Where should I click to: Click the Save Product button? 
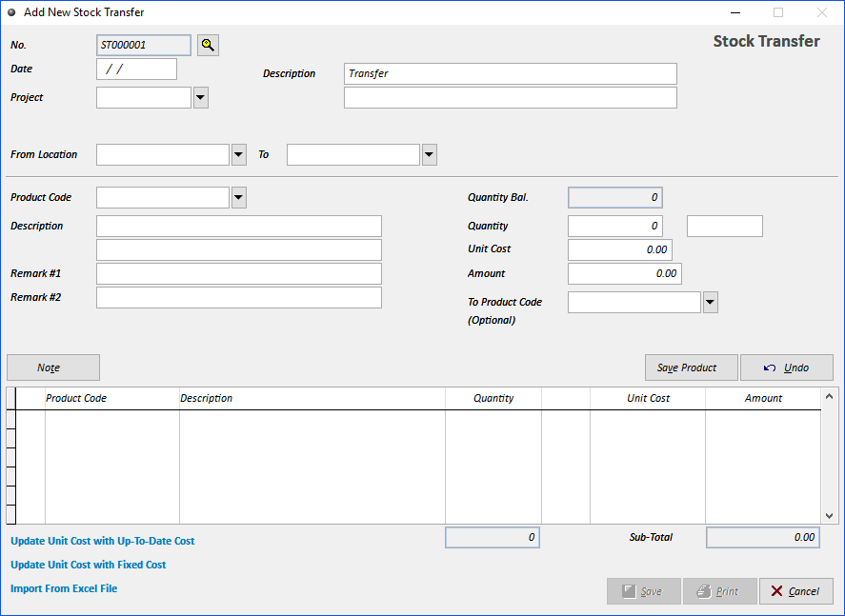(692, 368)
